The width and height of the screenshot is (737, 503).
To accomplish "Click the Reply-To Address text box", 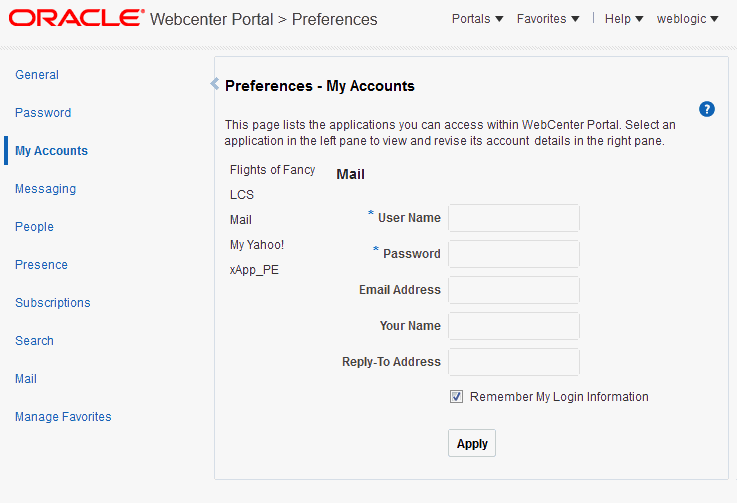I will pyautogui.click(x=514, y=362).
